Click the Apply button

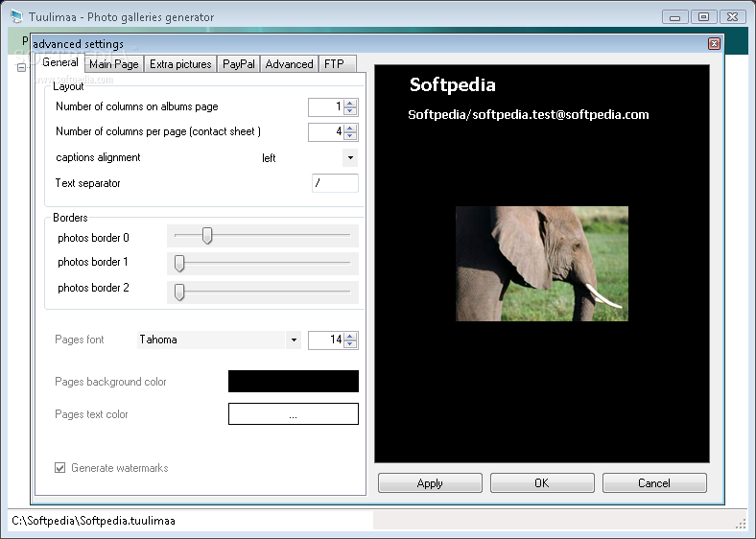coord(430,483)
